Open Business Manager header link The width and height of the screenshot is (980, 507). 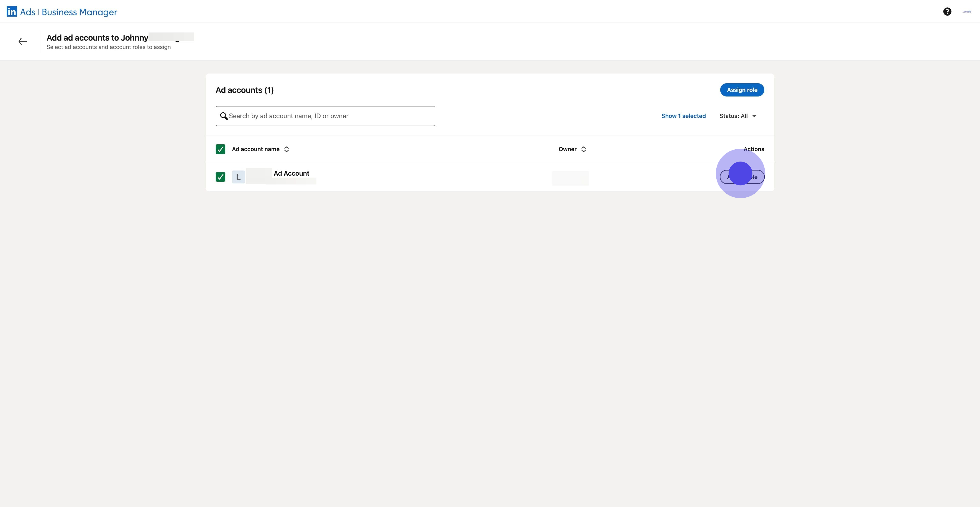[79, 12]
